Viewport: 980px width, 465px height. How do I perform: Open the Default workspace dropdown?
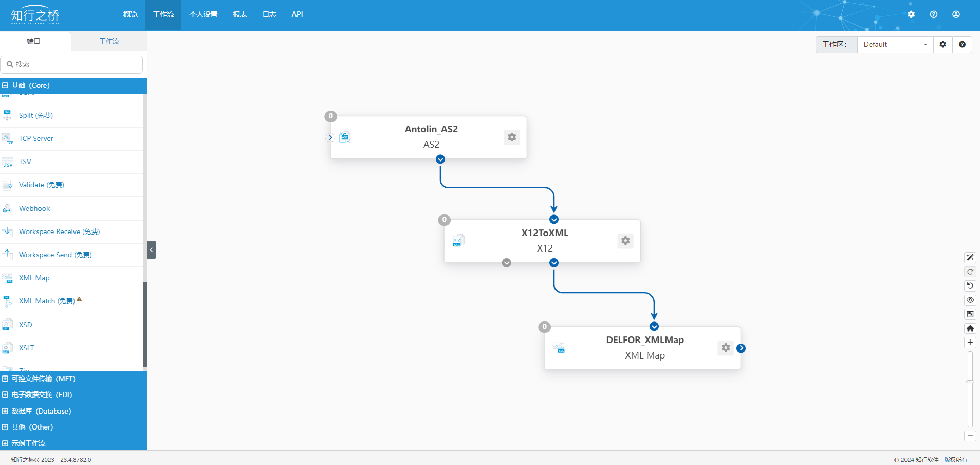(x=895, y=45)
